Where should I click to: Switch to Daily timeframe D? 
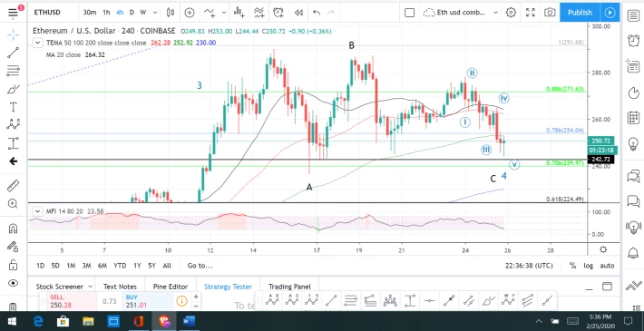coord(132,13)
